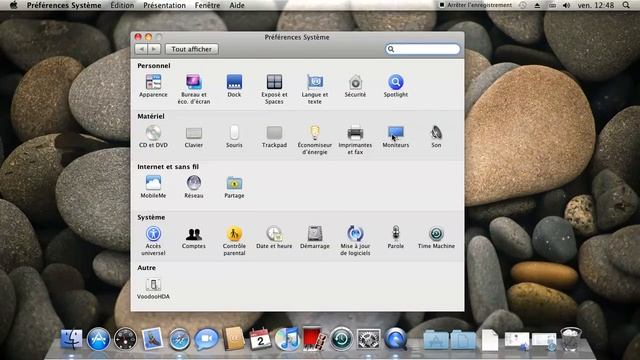Open the Parole preference pane
Image resolution: width=640 pixels, height=360 pixels.
396,238
